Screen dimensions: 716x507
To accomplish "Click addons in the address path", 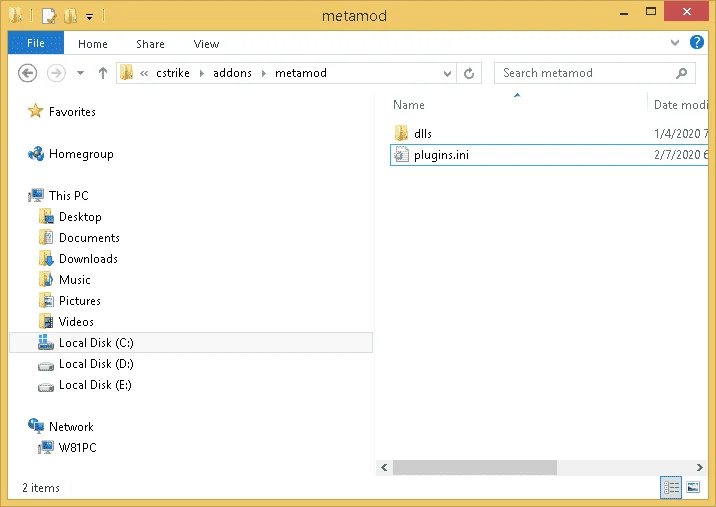I will [232, 73].
